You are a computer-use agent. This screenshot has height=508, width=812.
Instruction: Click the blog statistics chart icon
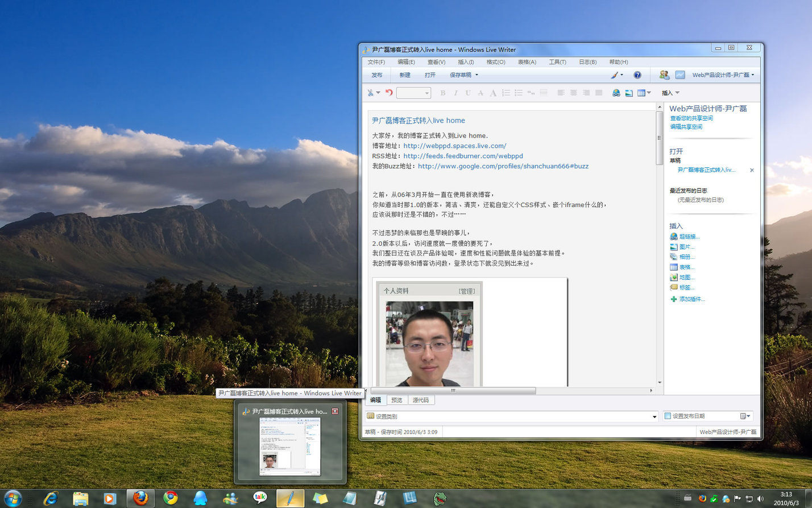coord(680,75)
